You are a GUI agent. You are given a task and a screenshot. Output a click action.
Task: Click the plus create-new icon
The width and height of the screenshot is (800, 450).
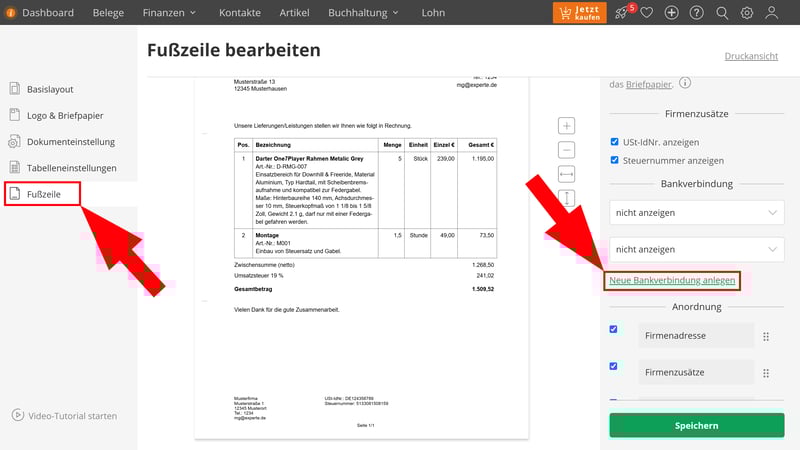[x=671, y=13]
